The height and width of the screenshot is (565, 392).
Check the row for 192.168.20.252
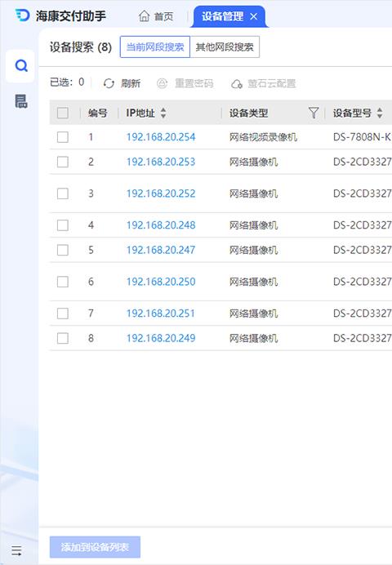click(63, 194)
